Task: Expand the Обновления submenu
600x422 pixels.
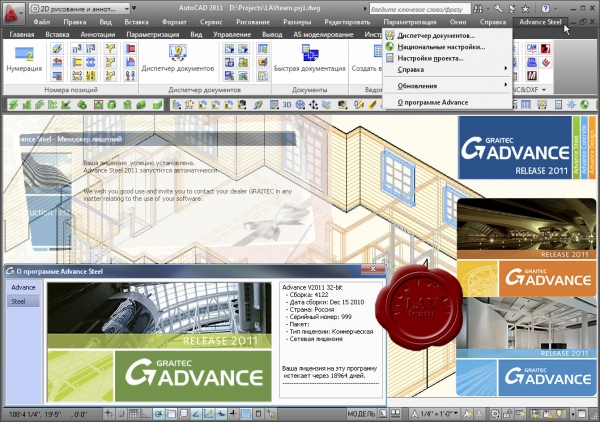Action: [x=448, y=86]
